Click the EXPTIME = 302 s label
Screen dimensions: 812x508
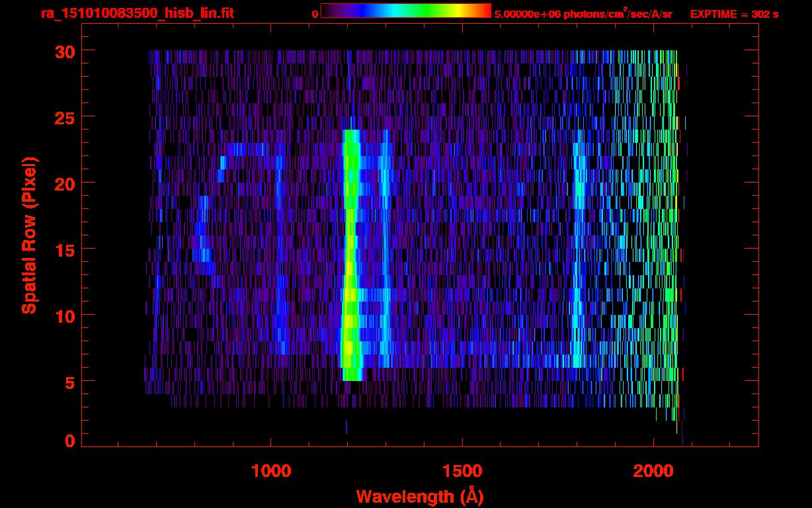click(734, 14)
